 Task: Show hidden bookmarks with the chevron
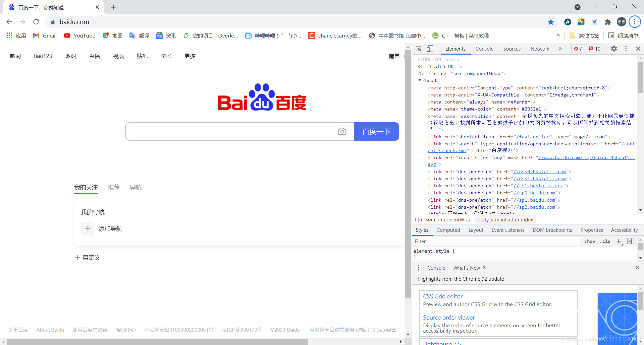point(558,35)
